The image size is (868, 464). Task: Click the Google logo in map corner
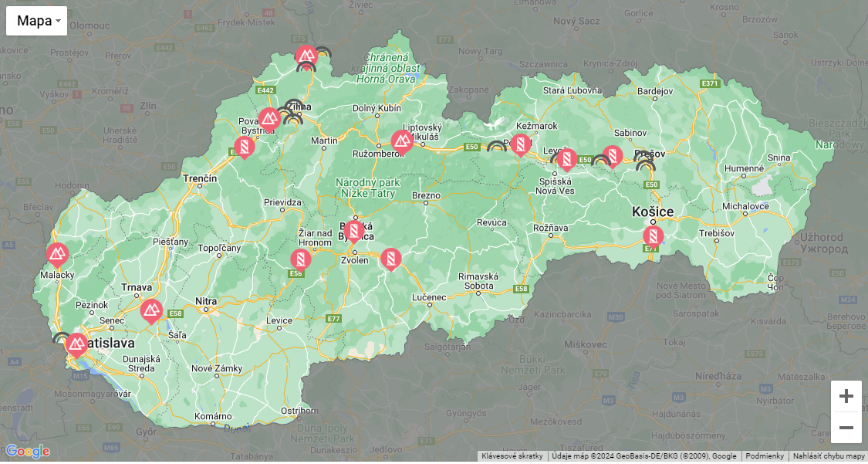pyautogui.click(x=27, y=452)
